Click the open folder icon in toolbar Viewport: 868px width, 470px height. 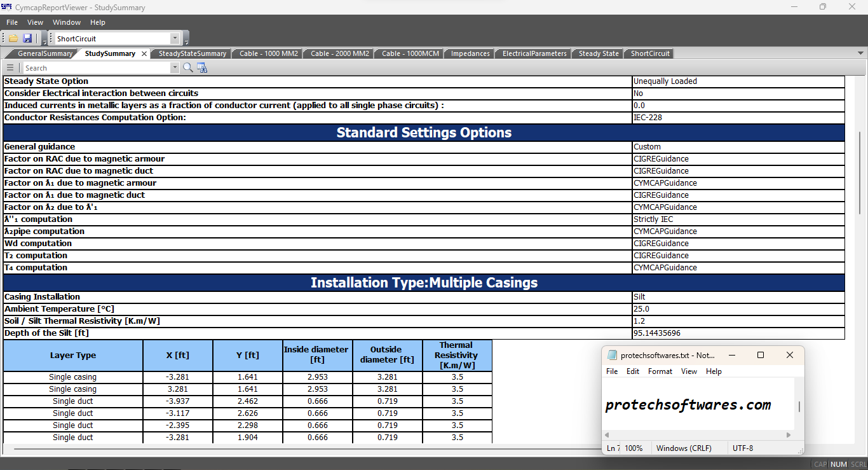[x=13, y=38]
